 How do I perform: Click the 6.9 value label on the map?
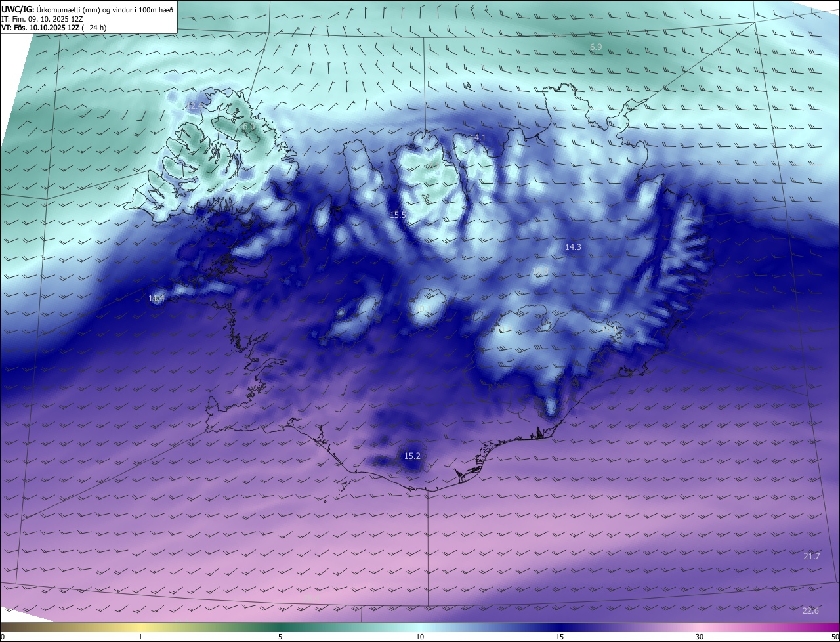click(x=596, y=47)
